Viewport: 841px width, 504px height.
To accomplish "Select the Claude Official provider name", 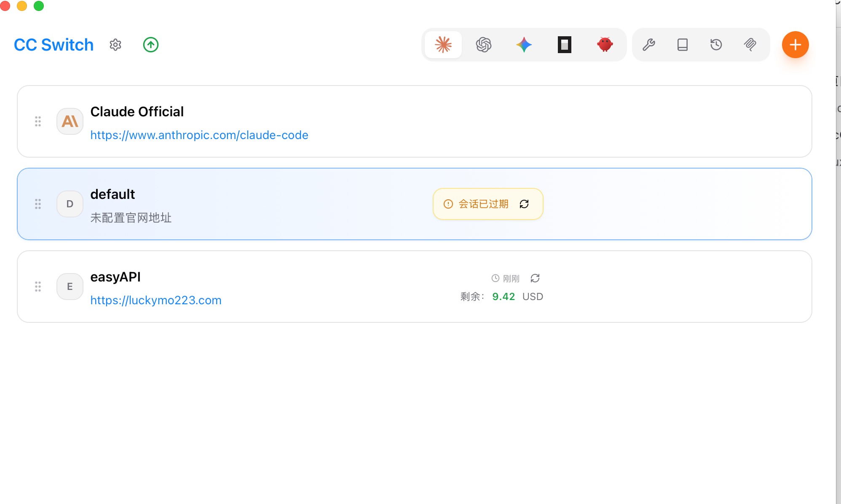I will point(137,112).
